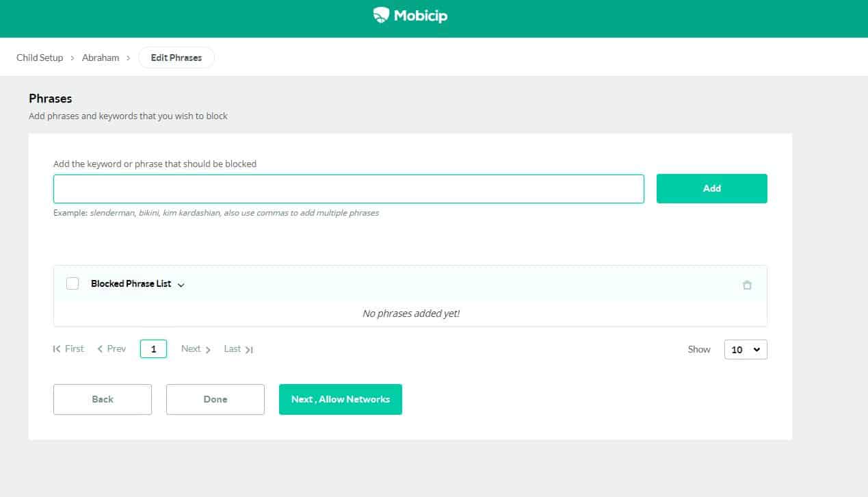Expand the Blocked Phrase List sort chevron
Viewport: 868px width, 497px height.
pyautogui.click(x=181, y=285)
